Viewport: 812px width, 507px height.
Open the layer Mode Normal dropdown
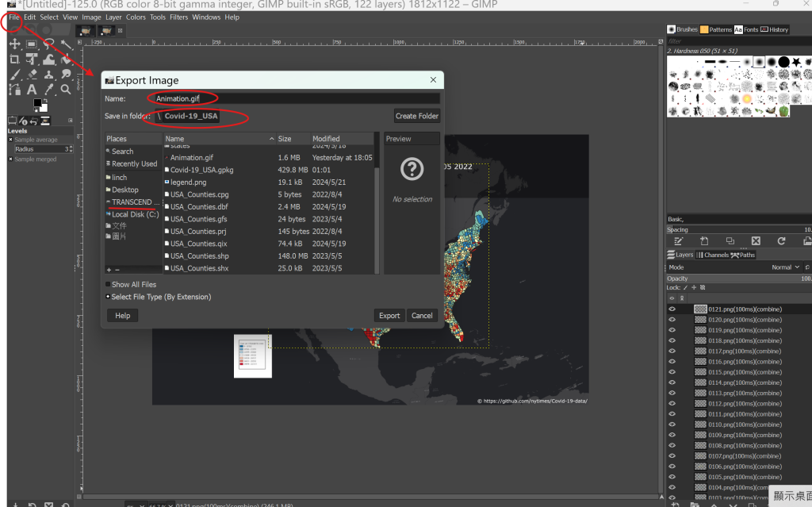[733, 267]
